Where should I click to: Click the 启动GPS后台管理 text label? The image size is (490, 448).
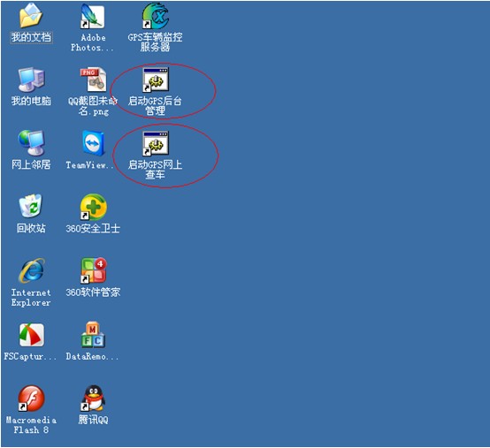155,106
